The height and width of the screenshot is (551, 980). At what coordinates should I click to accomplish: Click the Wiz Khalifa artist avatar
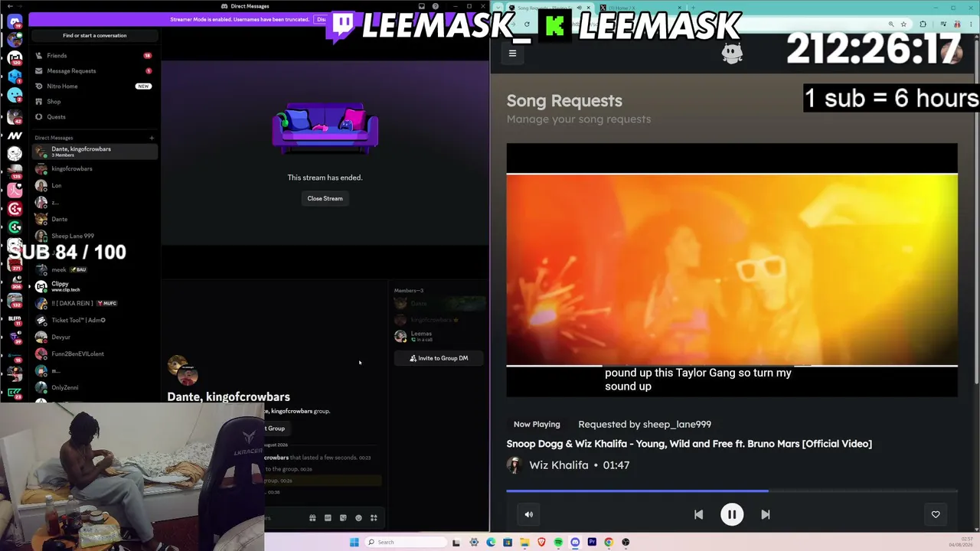click(514, 465)
